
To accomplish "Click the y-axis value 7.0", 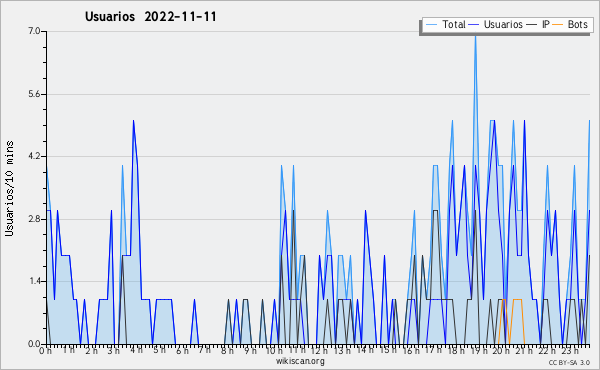I will pos(35,31).
